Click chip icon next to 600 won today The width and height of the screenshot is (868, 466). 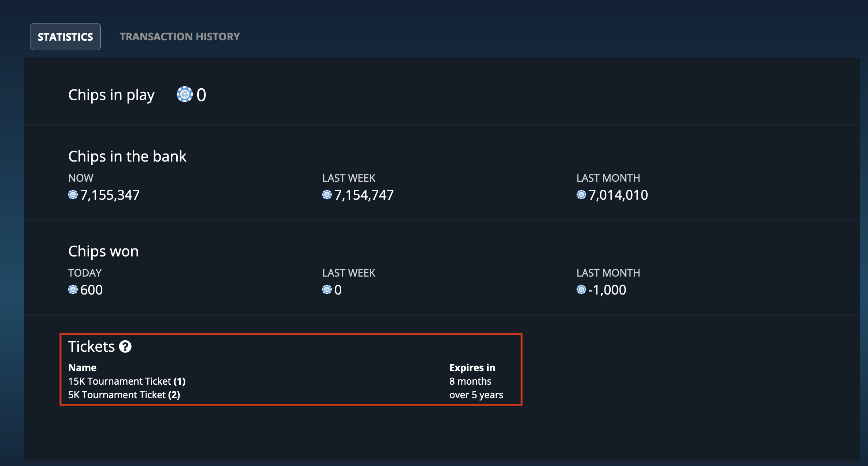click(x=73, y=290)
